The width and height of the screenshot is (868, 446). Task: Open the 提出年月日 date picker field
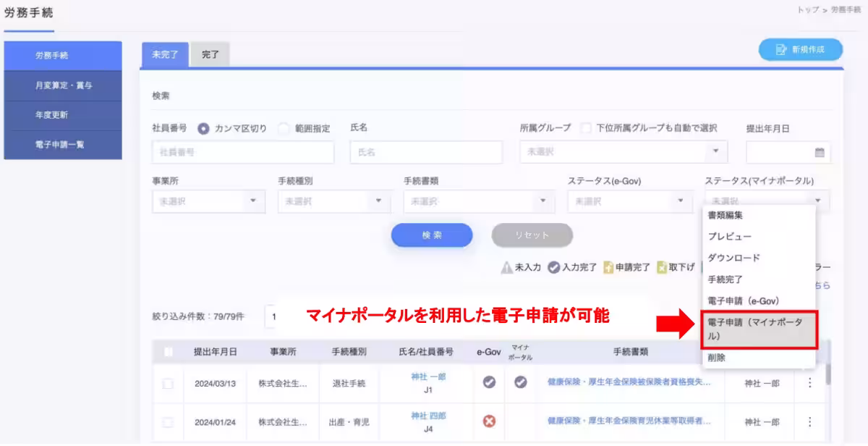(x=788, y=152)
